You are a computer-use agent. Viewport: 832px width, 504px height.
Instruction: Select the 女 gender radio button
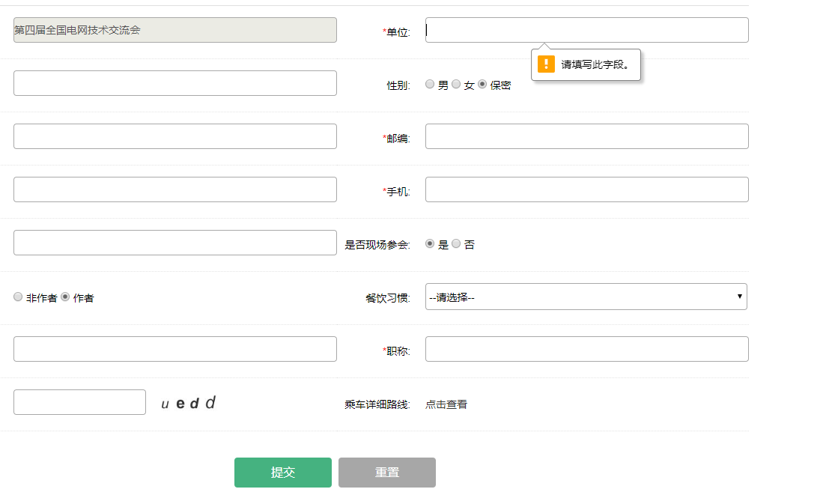[x=456, y=85]
